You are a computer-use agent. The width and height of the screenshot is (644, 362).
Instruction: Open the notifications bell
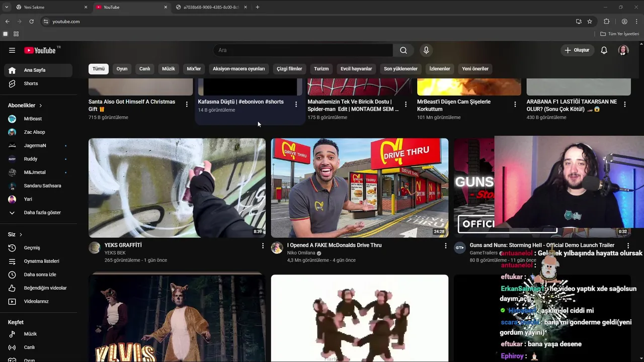[x=604, y=50]
